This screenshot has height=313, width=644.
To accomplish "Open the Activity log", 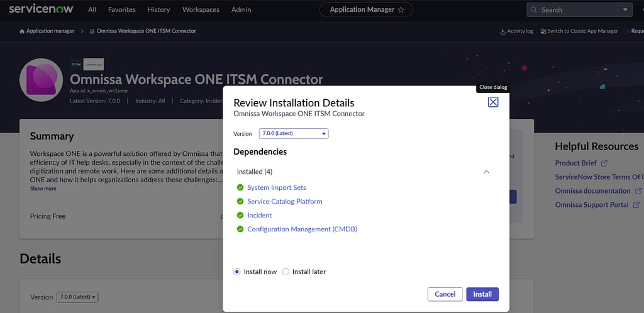I will [517, 31].
